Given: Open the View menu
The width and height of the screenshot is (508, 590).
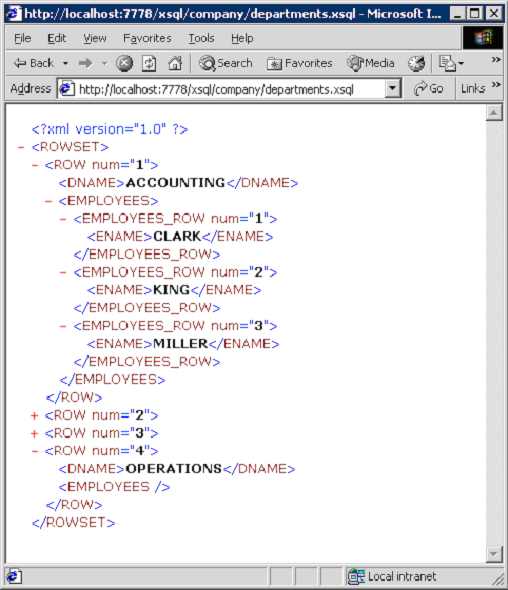Looking at the screenshot, I should (x=95, y=38).
